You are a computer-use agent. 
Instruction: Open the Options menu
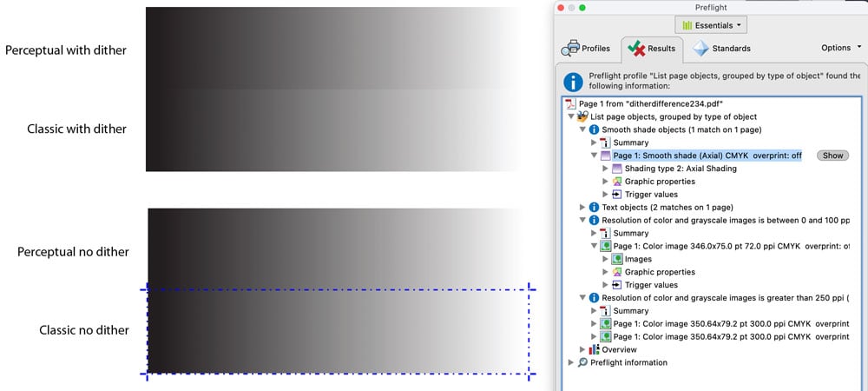(x=842, y=48)
